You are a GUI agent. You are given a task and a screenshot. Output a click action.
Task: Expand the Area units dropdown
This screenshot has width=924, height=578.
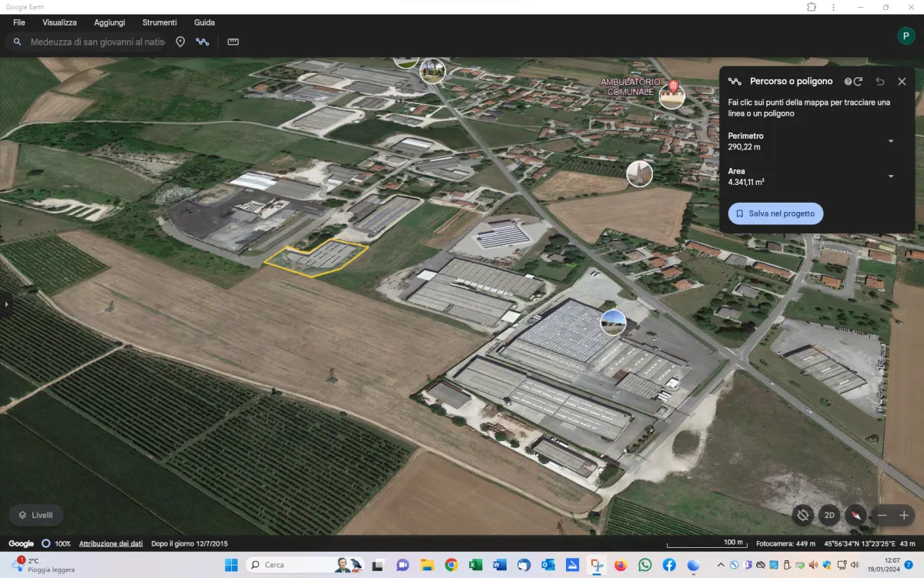tap(891, 176)
